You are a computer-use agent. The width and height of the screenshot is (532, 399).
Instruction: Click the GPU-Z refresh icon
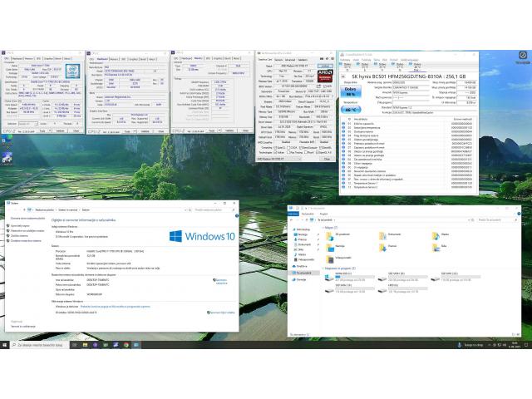coord(327,59)
